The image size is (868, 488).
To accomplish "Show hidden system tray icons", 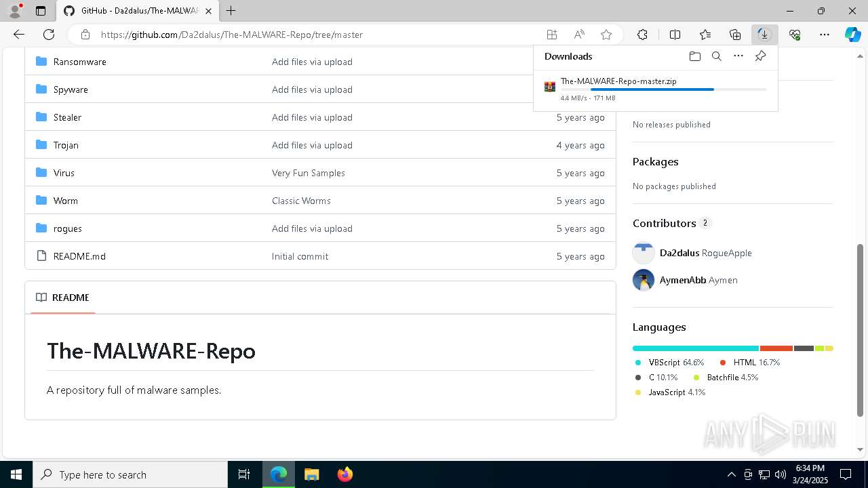I will click(731, 474).
